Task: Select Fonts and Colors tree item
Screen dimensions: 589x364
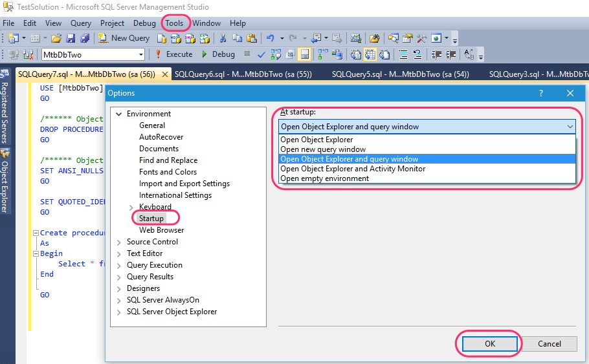Action: coord(168,172)
